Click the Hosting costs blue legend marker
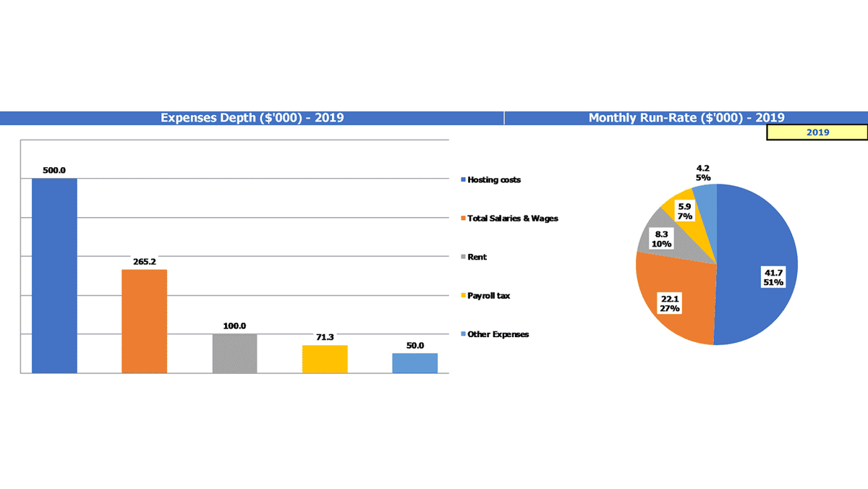 pos(463,179)
